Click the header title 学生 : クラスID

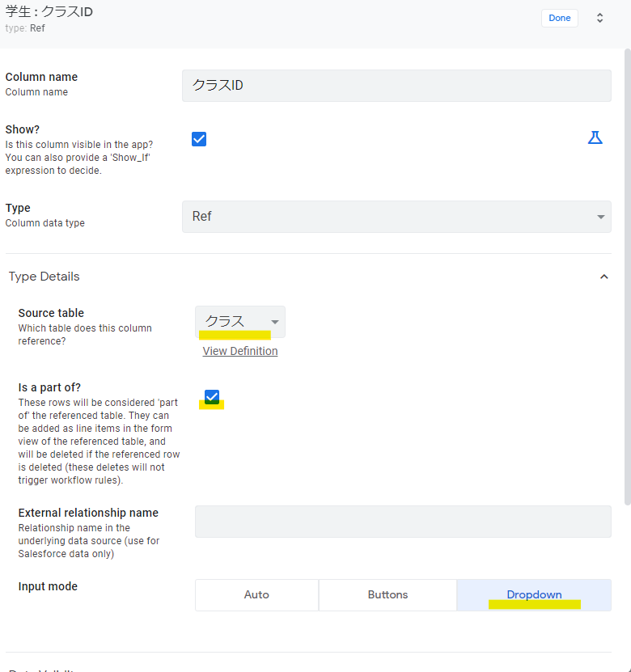[x=49, y=11]
